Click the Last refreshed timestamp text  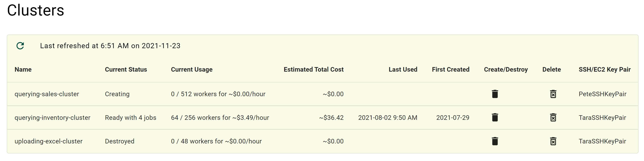pos(110,46)
